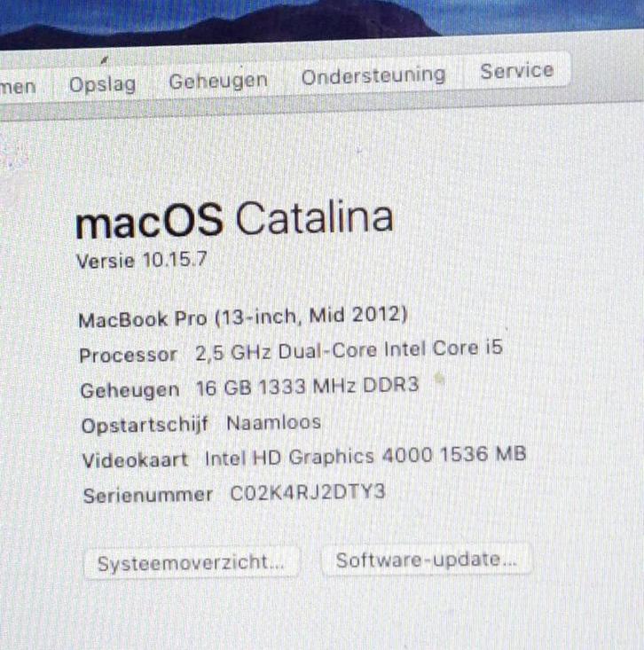
Task: Click the Systeemoverzicht... button
Action: (191, 562)
